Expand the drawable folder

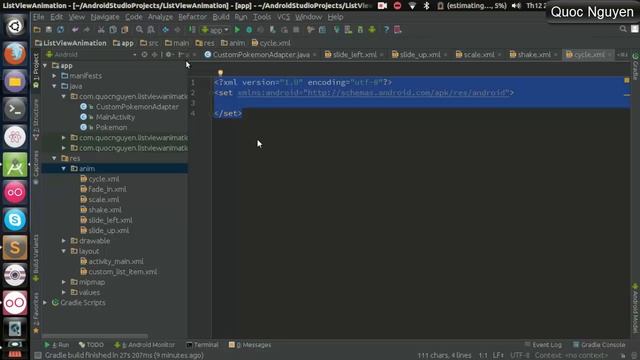tap(64, 241)
